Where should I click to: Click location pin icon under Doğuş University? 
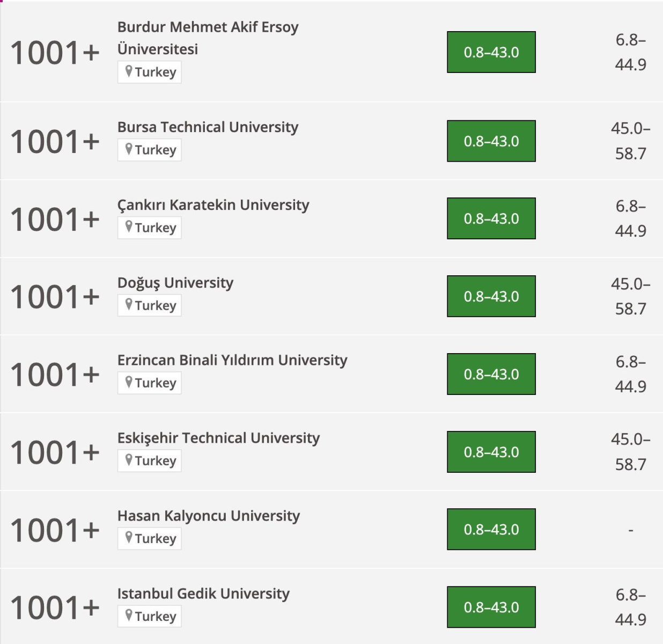tap(129, 305)
